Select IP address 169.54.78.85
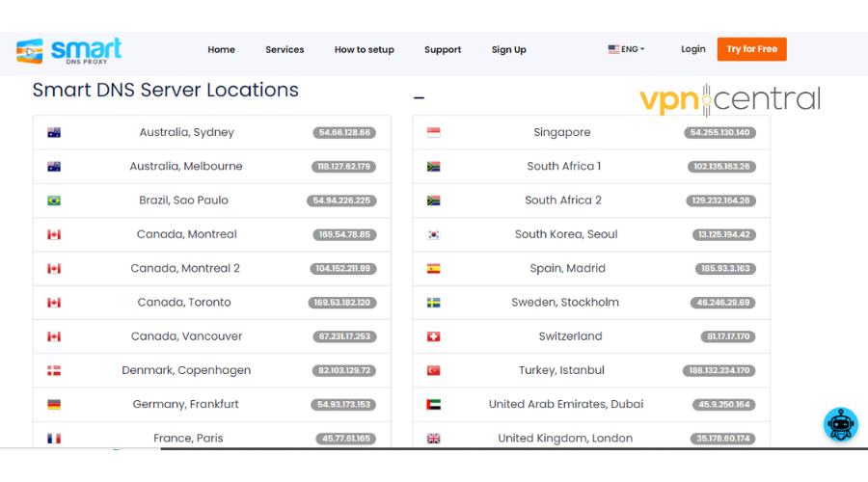The image size is (868, 482). 344,234
